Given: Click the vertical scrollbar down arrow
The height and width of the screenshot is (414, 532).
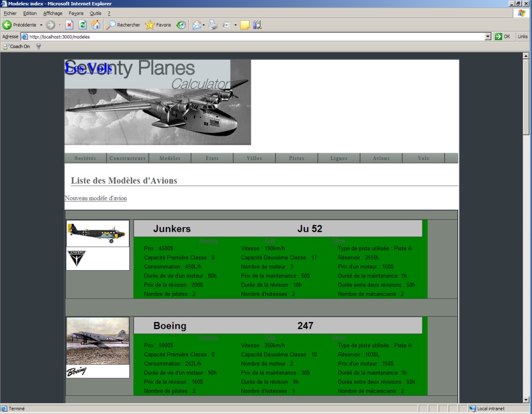Looking at the screenshot, I should [x=526, y=400].
